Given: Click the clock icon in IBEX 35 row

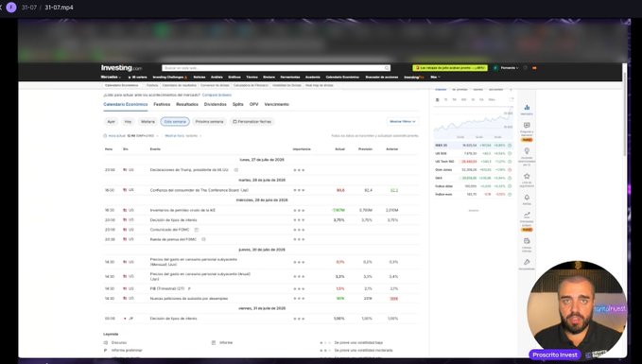Looking at the screenshot, I should [x=510, y=146].
